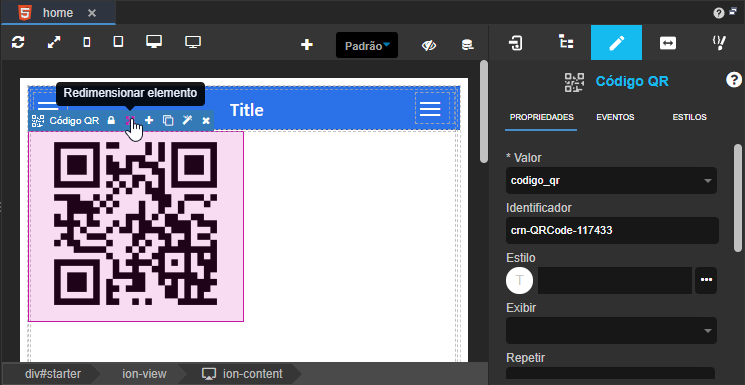Click the top-right help question mark icon
This screenshot has height=385, width=745.
point(718,13)
